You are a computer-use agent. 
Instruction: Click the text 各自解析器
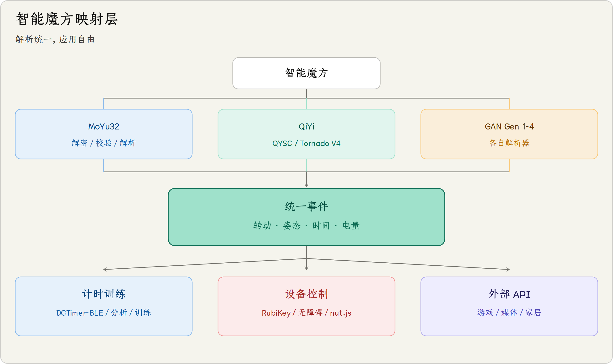pyautogui.click(x=509, y=143)
